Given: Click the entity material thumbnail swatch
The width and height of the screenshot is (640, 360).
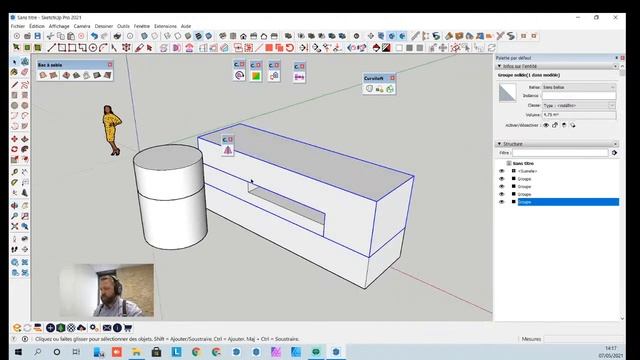Looking at the screenshot, I should tap(507, 93).
